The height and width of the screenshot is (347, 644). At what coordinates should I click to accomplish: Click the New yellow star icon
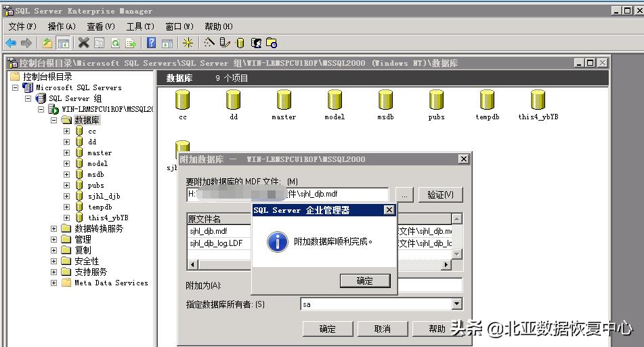pyautogui.click(x=188, y=43)
